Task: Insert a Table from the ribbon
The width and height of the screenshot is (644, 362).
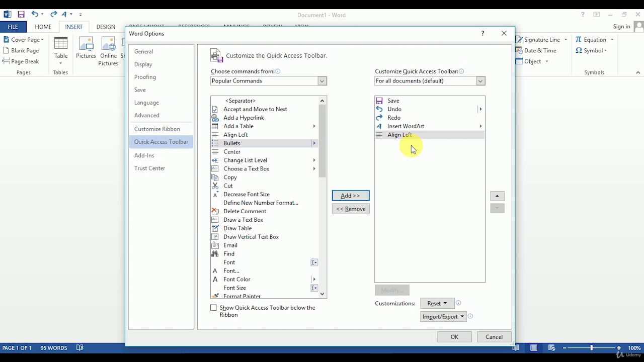Action: click(x=61, y=51)
